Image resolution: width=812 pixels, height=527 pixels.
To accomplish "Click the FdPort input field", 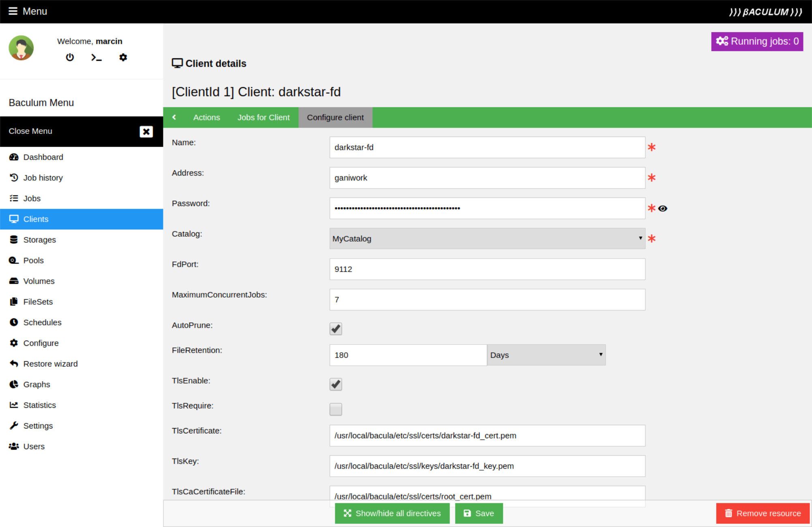I will pos(487,269).
